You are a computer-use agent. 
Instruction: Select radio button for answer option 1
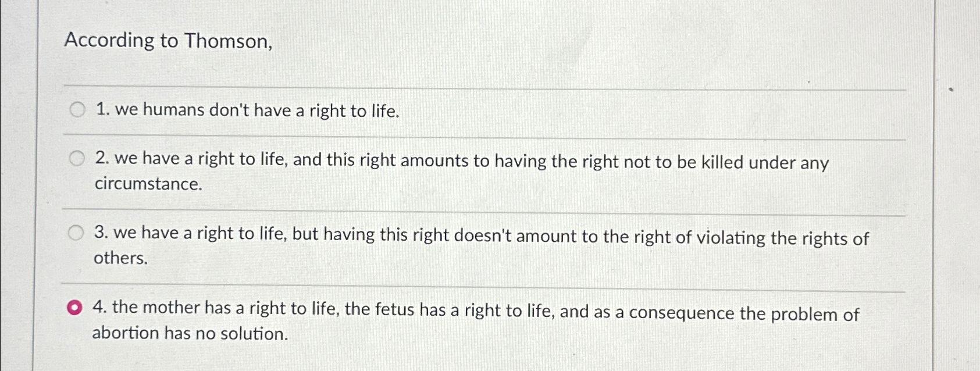[77, 108]
